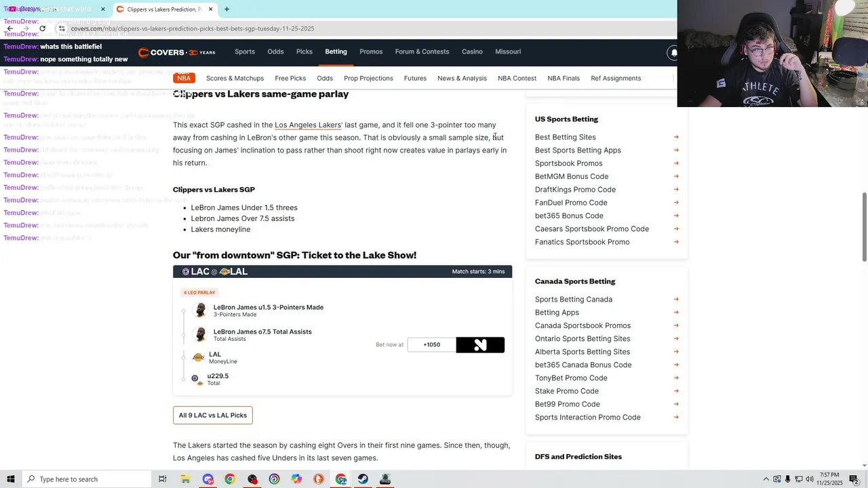Follow the Los Angeles Lakers link
The image size is (868, 488).
click(308, 125)
